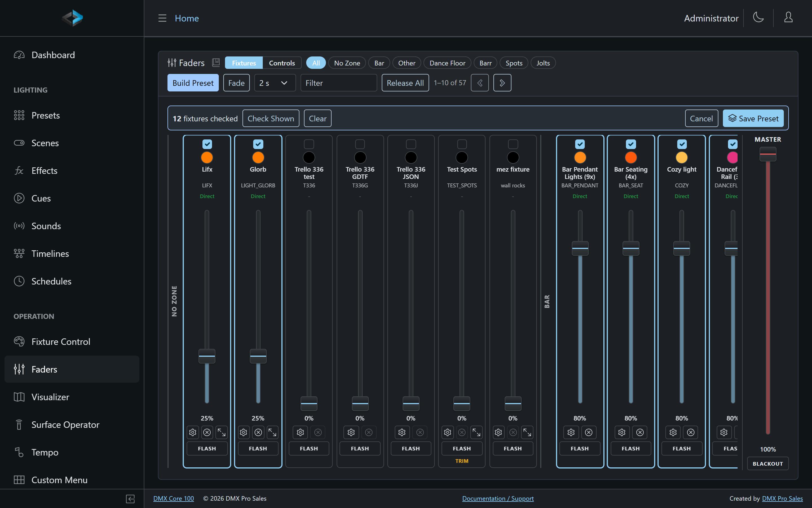Check the Test Spots checkbox
This screenshot has height=508, width=812.
[x=462, y=144]
